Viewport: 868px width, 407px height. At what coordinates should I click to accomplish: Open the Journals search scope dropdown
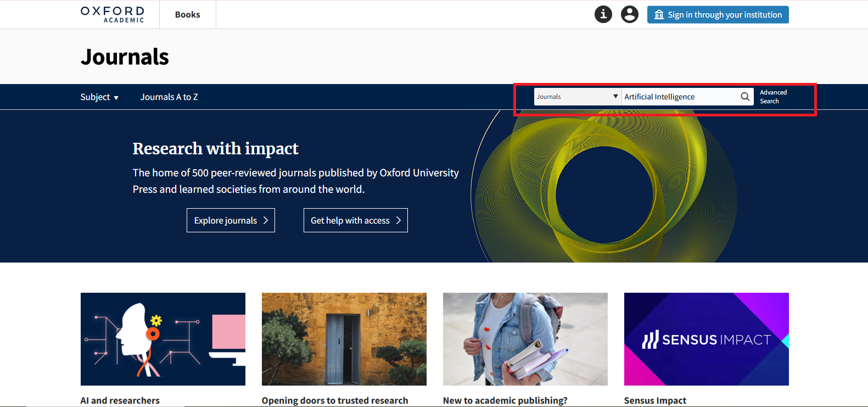click(x=577, y=97)
